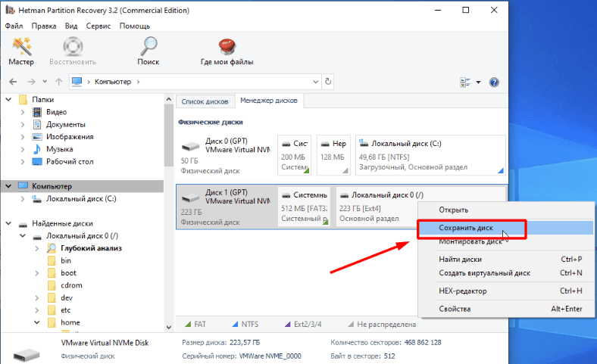Select the 512 МБ FAT32 partition
This screenshot has width=597, height=364.
(x=304, y=207)
